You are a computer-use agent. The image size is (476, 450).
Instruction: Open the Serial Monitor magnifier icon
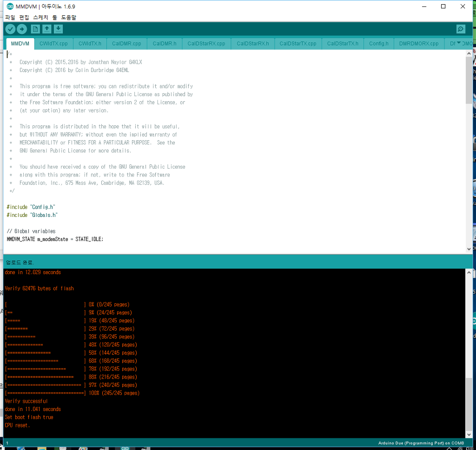pos(461,29)
